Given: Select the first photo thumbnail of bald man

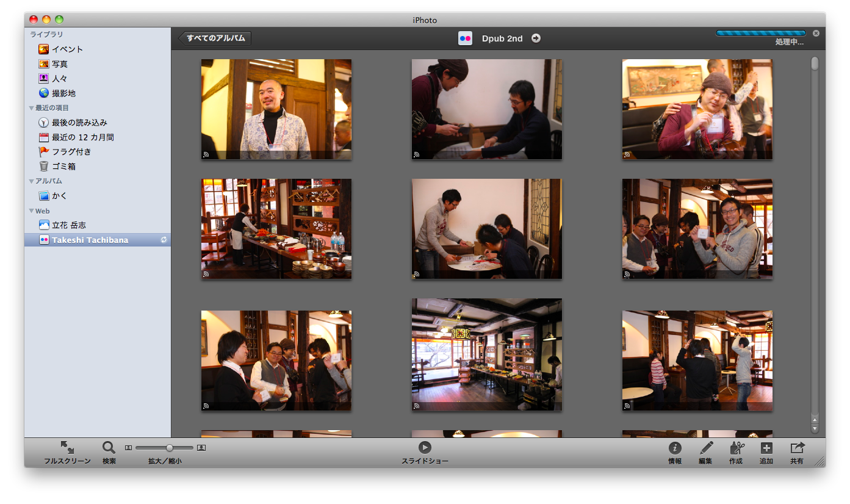Looking at the screenshot, I should (276, 109).
